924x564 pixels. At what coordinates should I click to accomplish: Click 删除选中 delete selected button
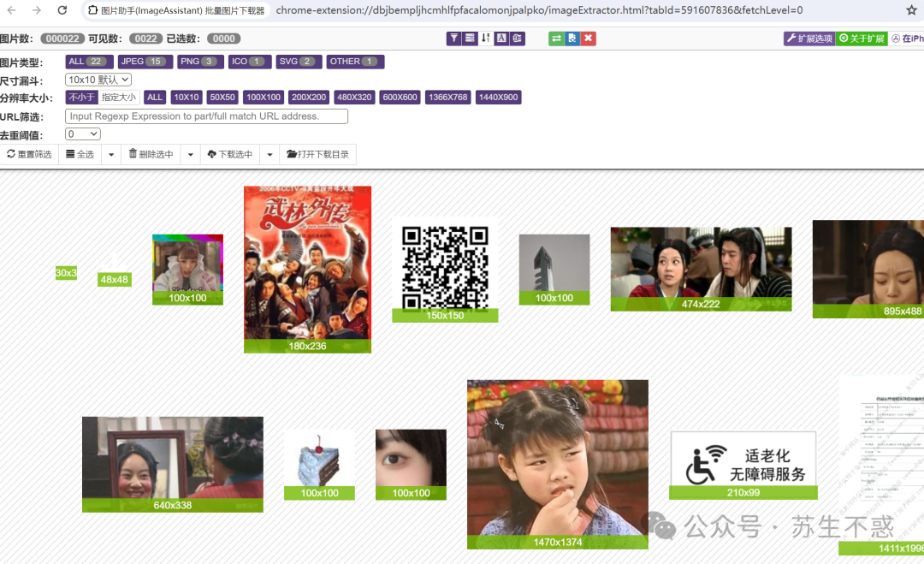point(151,154)
